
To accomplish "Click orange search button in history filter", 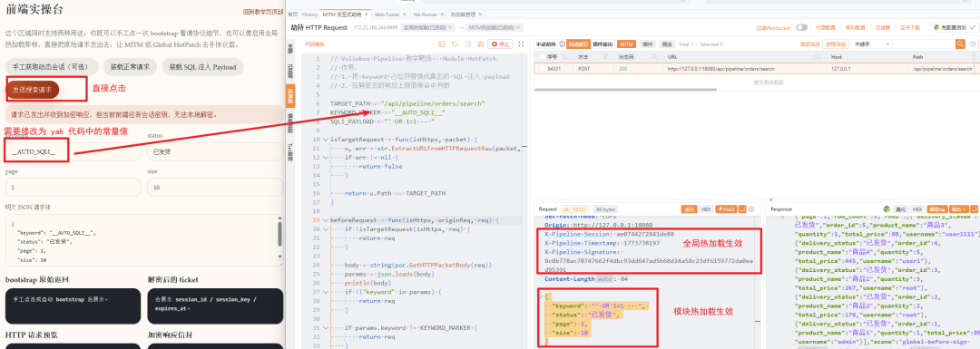I will pos(961,44).
